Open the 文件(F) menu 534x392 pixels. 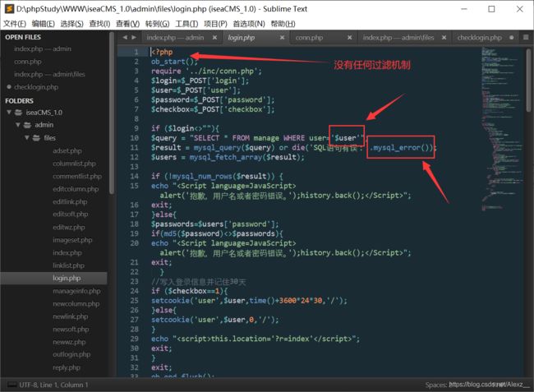(x=15, y=24)
